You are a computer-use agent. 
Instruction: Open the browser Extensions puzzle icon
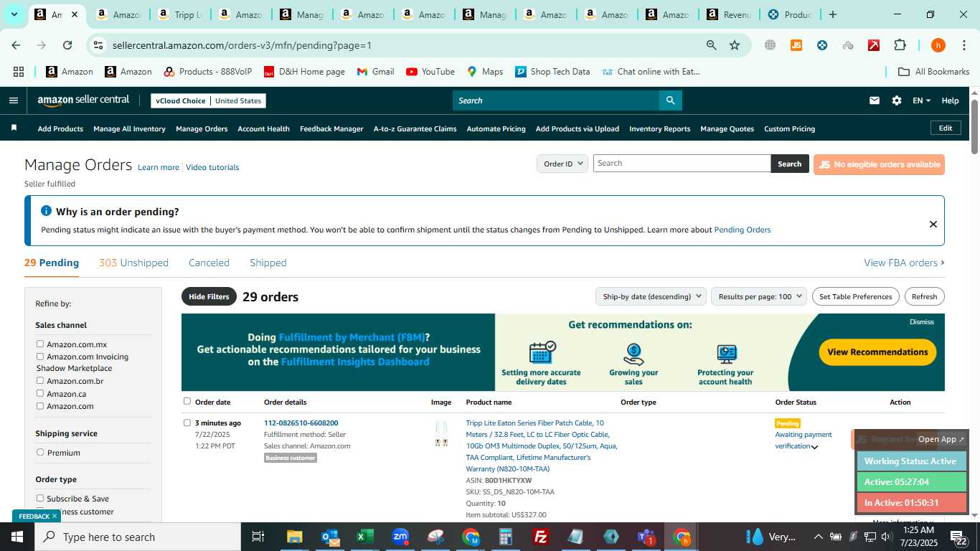pyautogui.click(x=900, y=45)
